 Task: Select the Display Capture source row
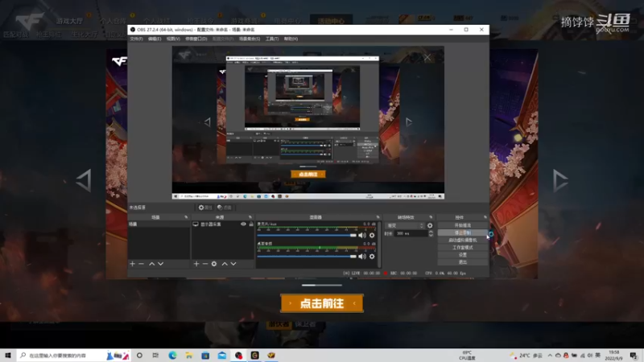223,224
